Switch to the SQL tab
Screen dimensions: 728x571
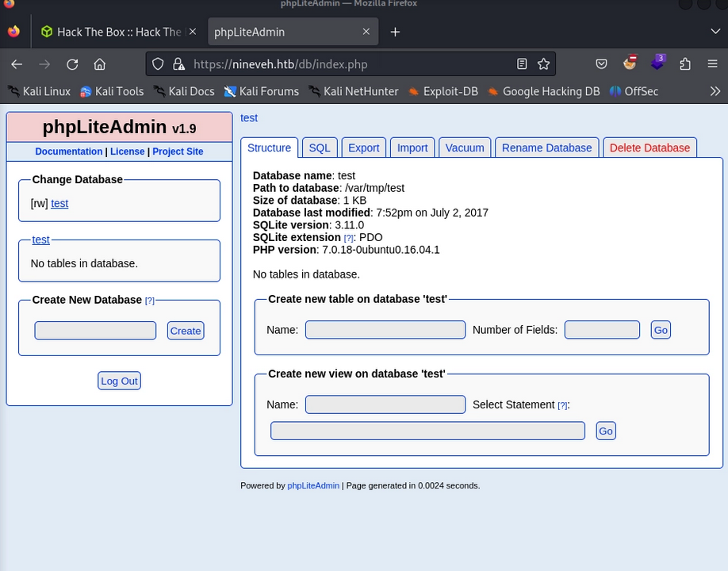pyautogui.click(x=320, y=148)
